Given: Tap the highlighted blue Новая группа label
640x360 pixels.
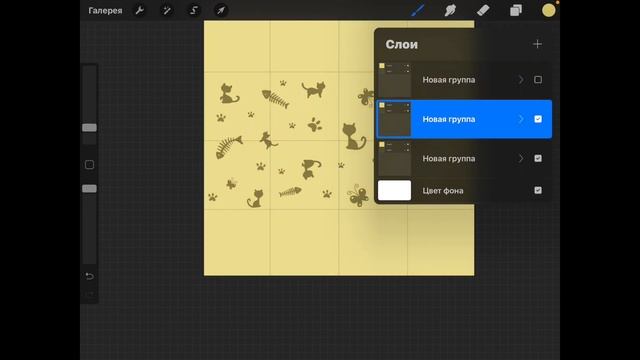Looking at the screenshot, I should [x=449, y=119].
